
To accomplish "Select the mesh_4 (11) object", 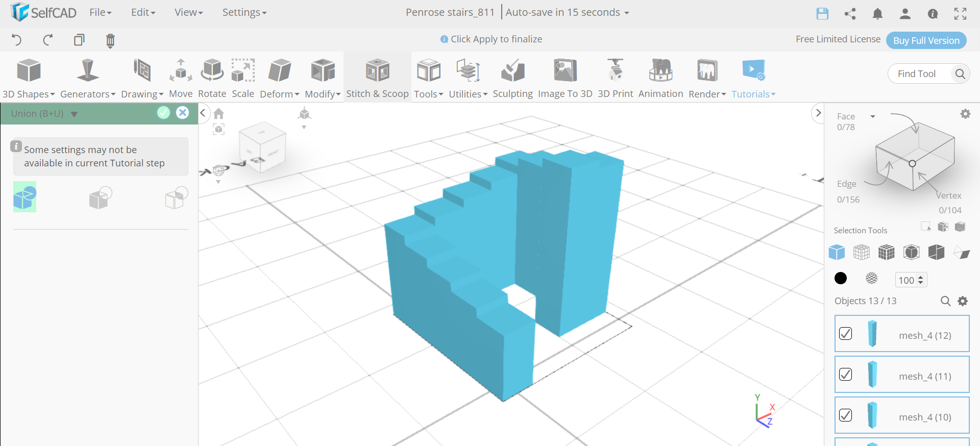I will click(902, 375).
